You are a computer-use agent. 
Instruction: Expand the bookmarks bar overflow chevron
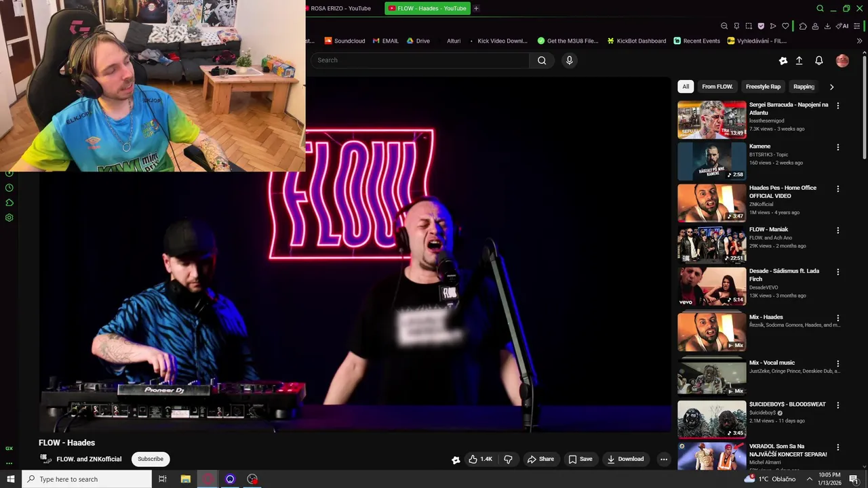point(859,41)
